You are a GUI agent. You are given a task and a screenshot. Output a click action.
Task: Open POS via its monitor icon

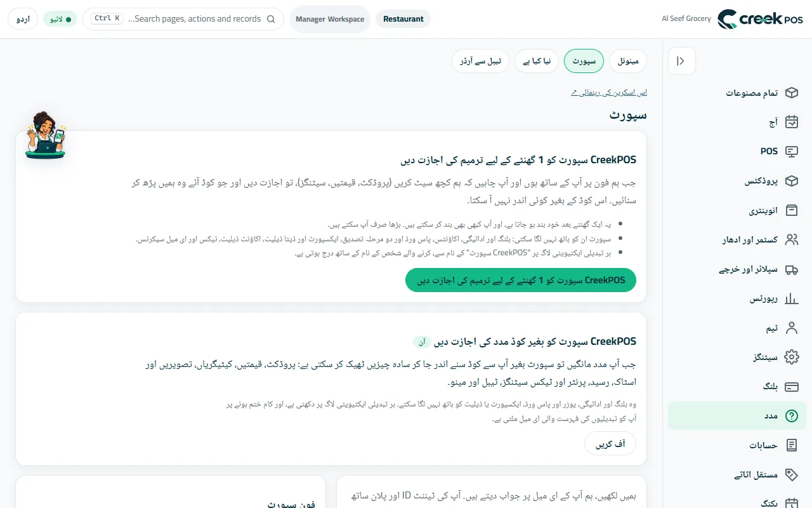(791, 151)
